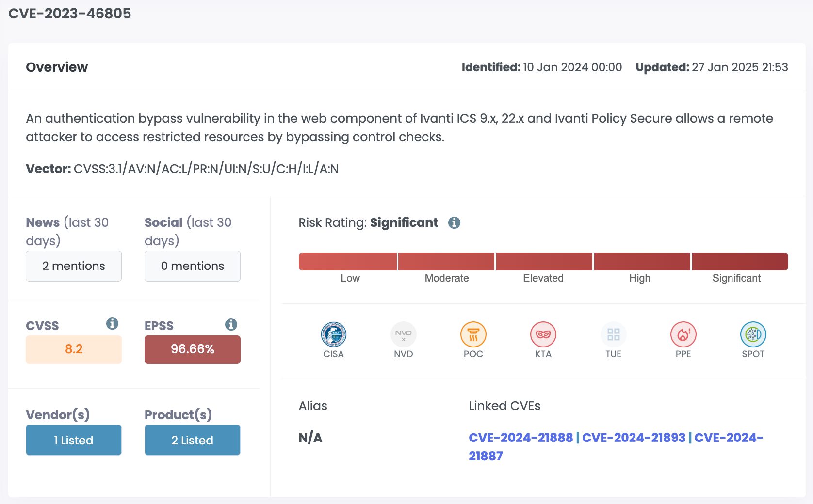Click the SPOT indicator icon
Image resolution: width=813 pixels, height=504 pixels.
(x=753, y=334)
